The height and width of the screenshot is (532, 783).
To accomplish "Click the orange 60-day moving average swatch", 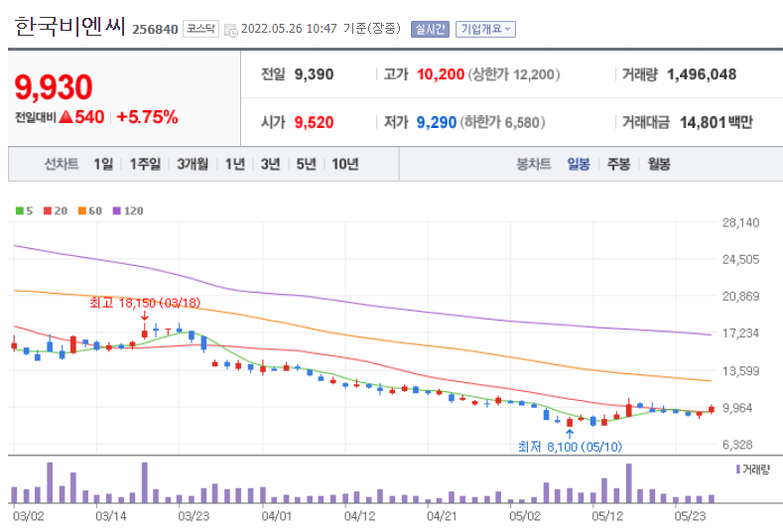I will pos(82,210).
